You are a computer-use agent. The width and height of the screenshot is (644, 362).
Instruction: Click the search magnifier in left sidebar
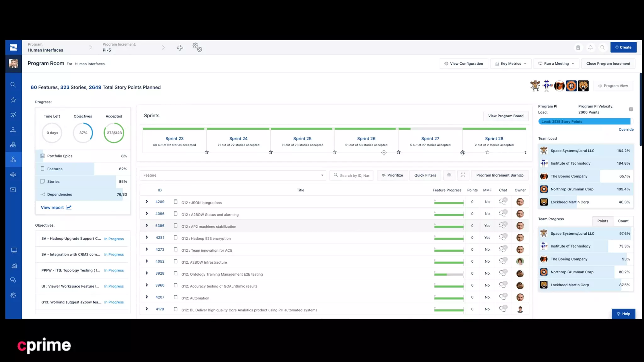click(13, 85)
